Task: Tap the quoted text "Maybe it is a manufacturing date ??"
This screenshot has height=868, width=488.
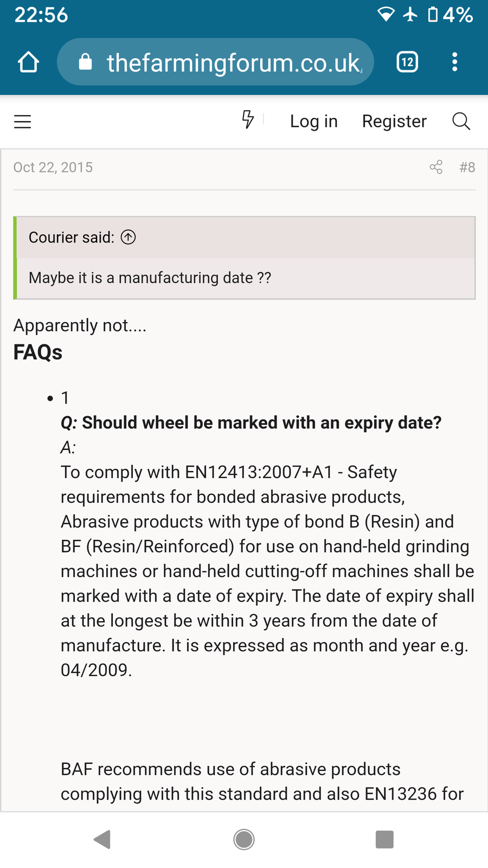Action: coord(150,278)
